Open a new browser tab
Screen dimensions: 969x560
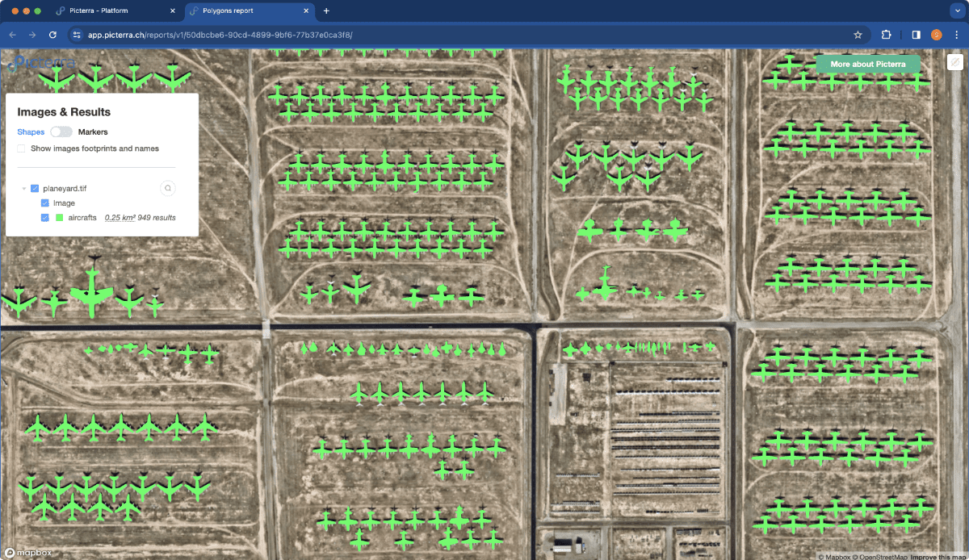coord(326,11)
